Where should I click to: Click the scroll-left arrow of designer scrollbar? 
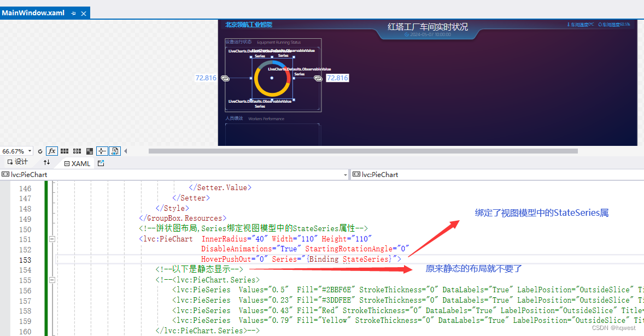click(x=126, y=151)
